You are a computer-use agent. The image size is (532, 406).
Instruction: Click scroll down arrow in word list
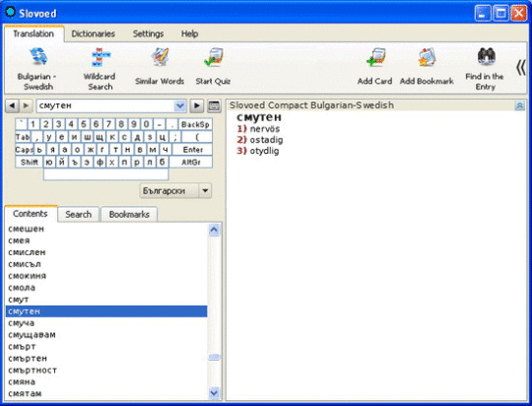tap(214, 393)
